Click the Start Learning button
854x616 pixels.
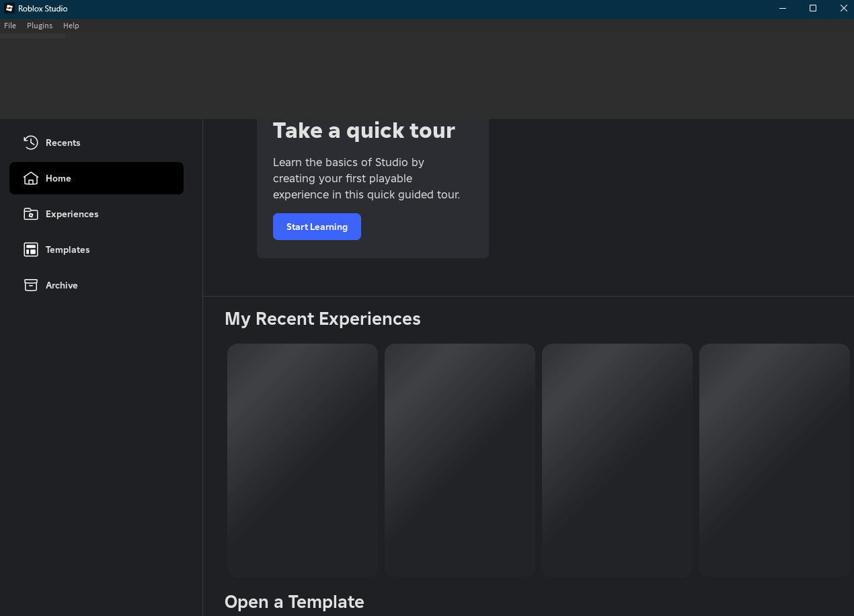[x=317, y=227]
